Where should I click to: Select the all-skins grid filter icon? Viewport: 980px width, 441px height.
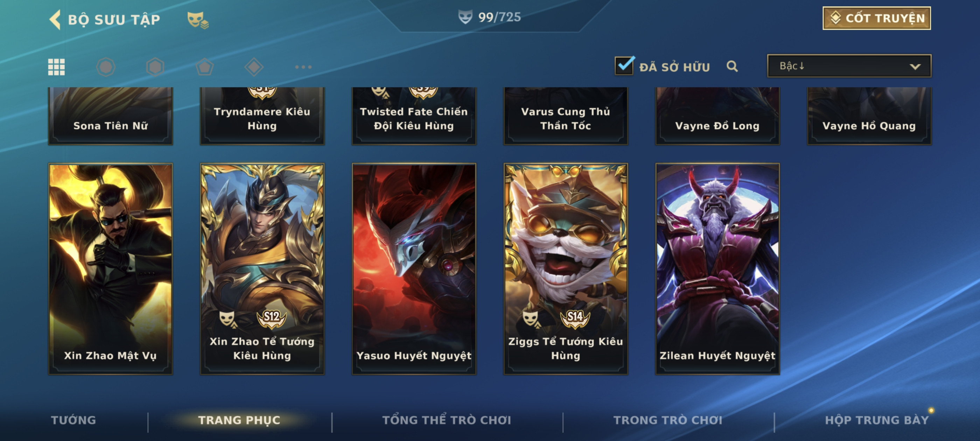[56, 67]
